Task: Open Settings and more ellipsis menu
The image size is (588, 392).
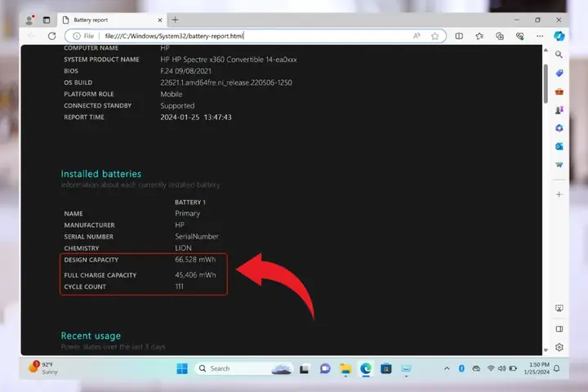Action: pyautogui.click(x=540, y=36)
